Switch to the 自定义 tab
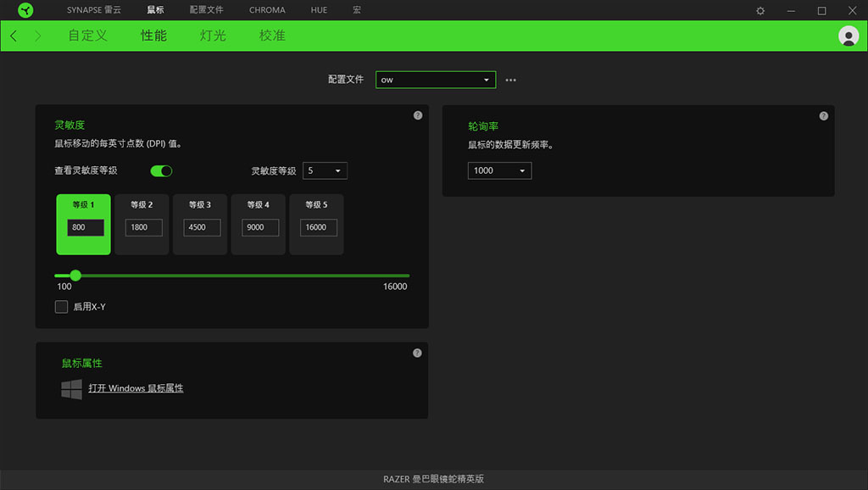868x490 pixels. (88, 36)
